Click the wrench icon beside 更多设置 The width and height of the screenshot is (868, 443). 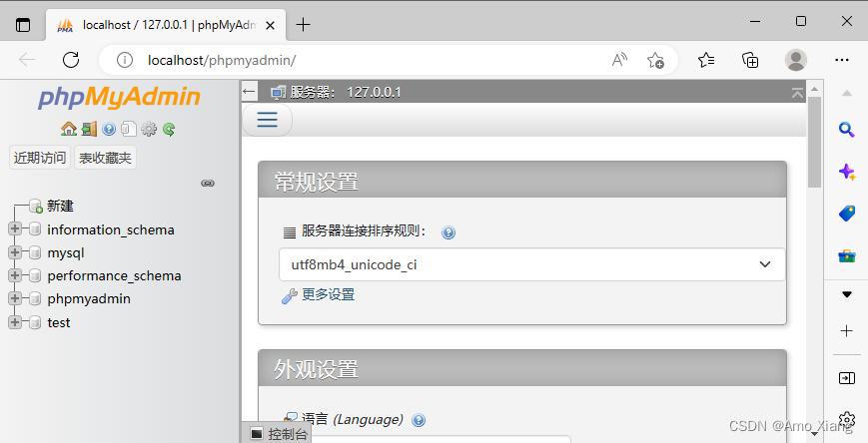[289, 296]
